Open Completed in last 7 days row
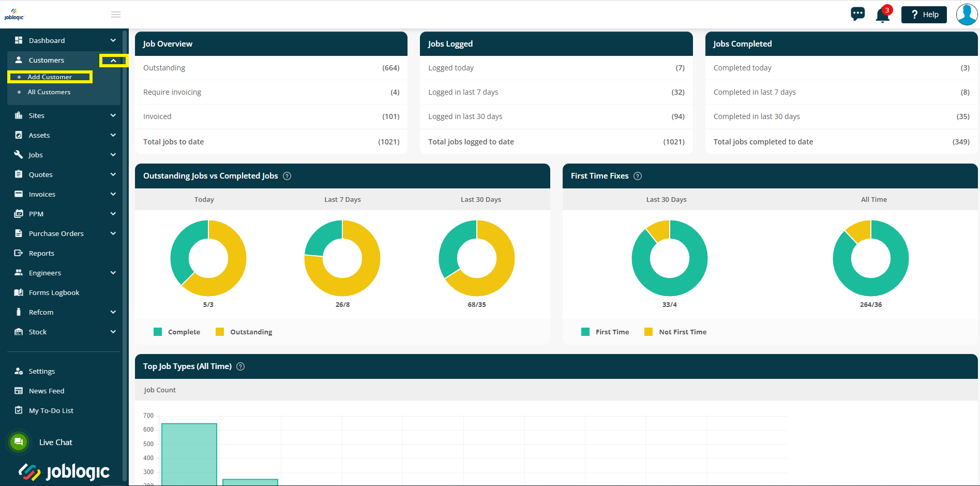 (x=841, y=92)
